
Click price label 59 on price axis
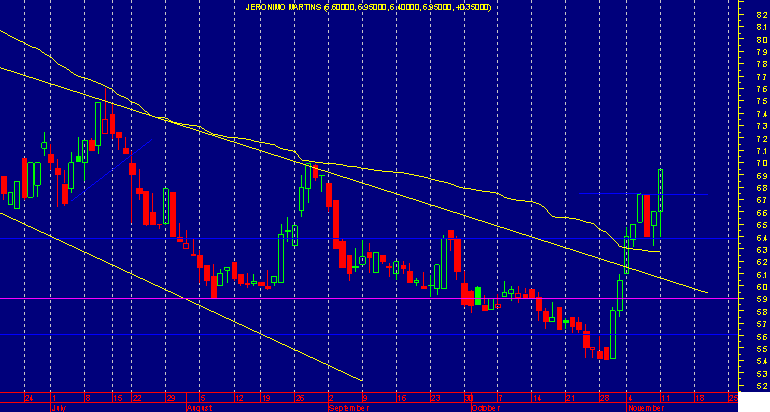[x=762, y=299]
